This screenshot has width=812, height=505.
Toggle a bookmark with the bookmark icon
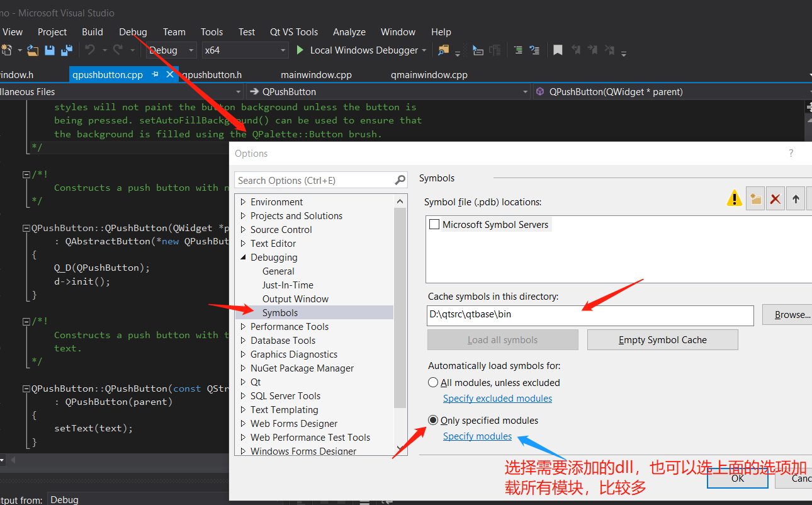point(558,50)
